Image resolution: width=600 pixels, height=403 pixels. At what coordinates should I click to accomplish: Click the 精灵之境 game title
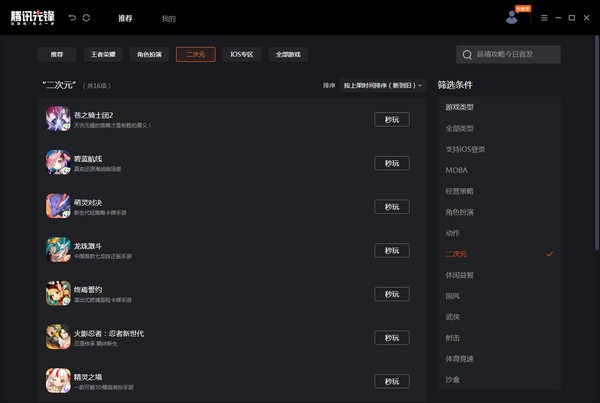click(88, 377)
